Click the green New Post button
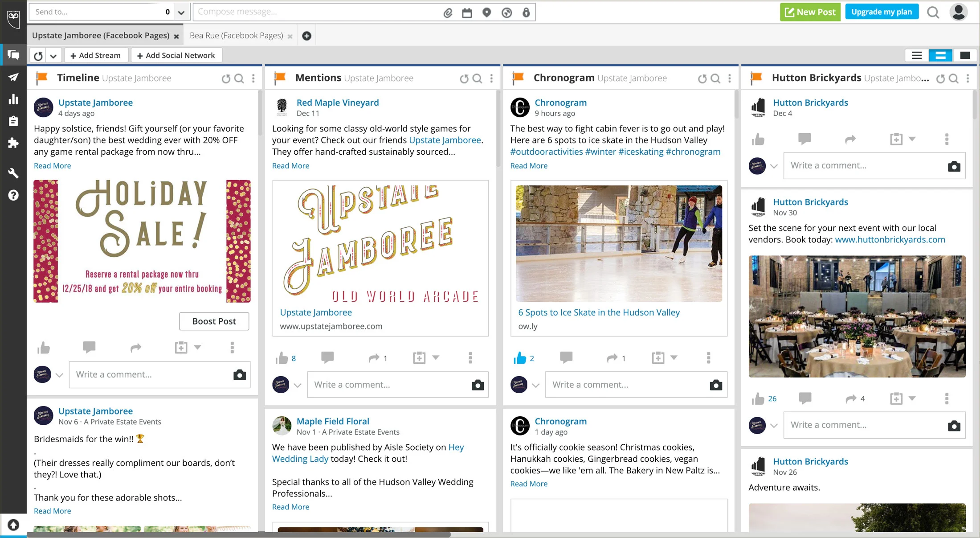The width and height of the screenshot is (980, 538). (810, 12)
